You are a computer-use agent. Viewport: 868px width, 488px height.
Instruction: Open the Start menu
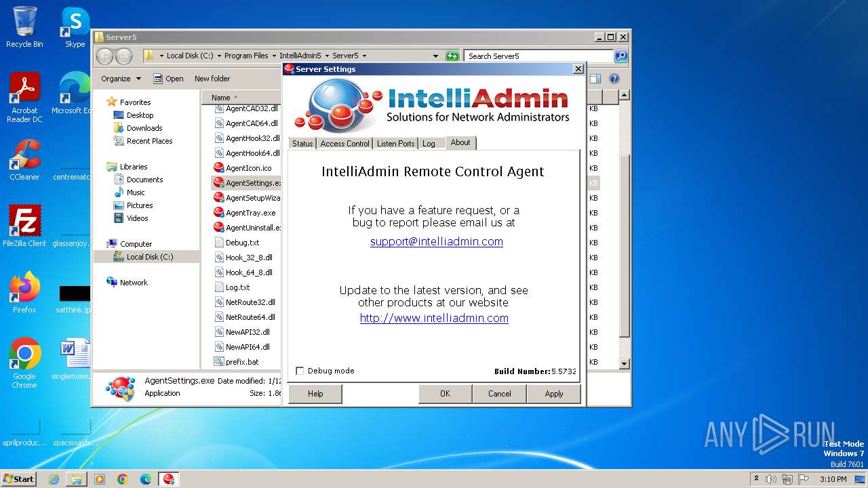19,479
